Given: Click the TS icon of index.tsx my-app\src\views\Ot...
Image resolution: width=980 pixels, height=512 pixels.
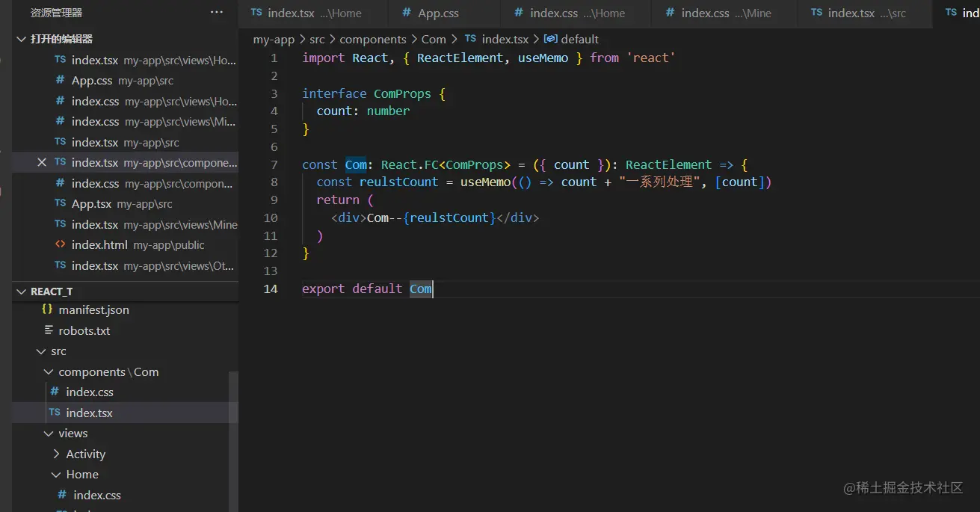Looking at the screenshot, I should [x=60, y=265].
